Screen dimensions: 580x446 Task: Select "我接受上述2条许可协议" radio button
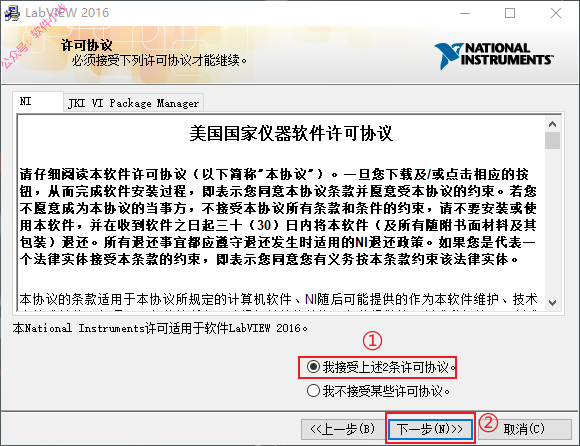click(x=313, y=367)
